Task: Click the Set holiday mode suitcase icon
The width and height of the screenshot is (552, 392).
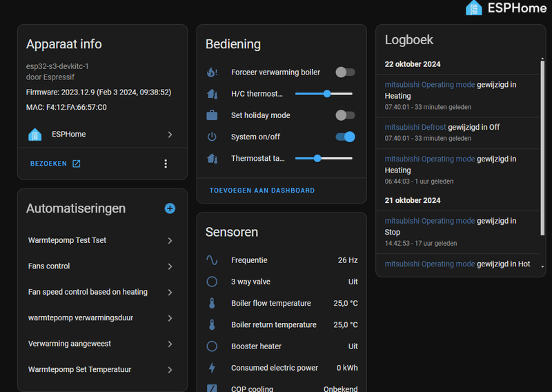Action: tap(212, 115)
